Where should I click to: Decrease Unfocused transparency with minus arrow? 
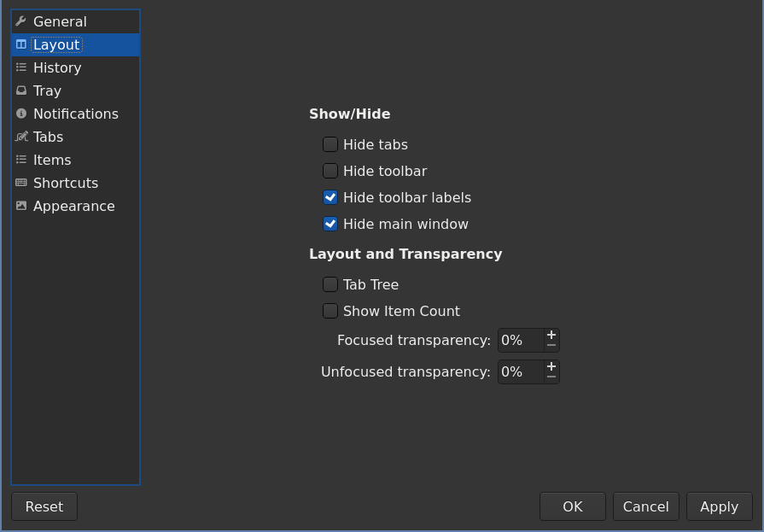click(551, 377)
